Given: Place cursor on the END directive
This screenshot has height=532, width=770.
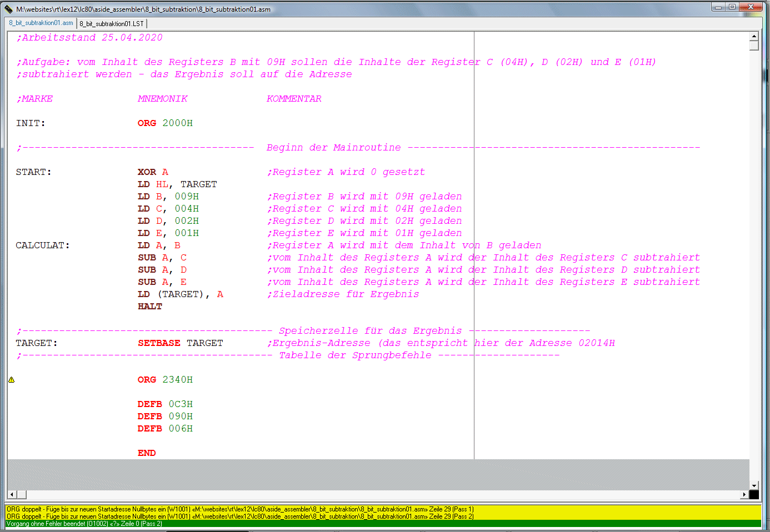Looking at the screenshot, I should (x=147, y=453).
